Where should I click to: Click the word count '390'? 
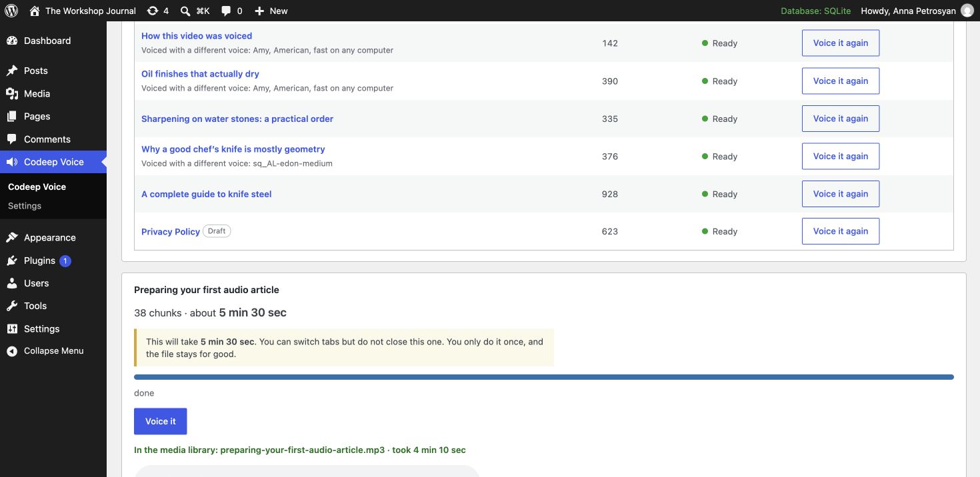(610, 81)
